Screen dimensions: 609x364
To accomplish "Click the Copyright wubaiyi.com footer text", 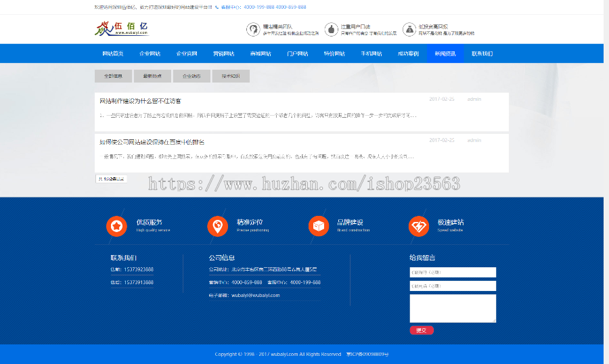I will point(277,355).
